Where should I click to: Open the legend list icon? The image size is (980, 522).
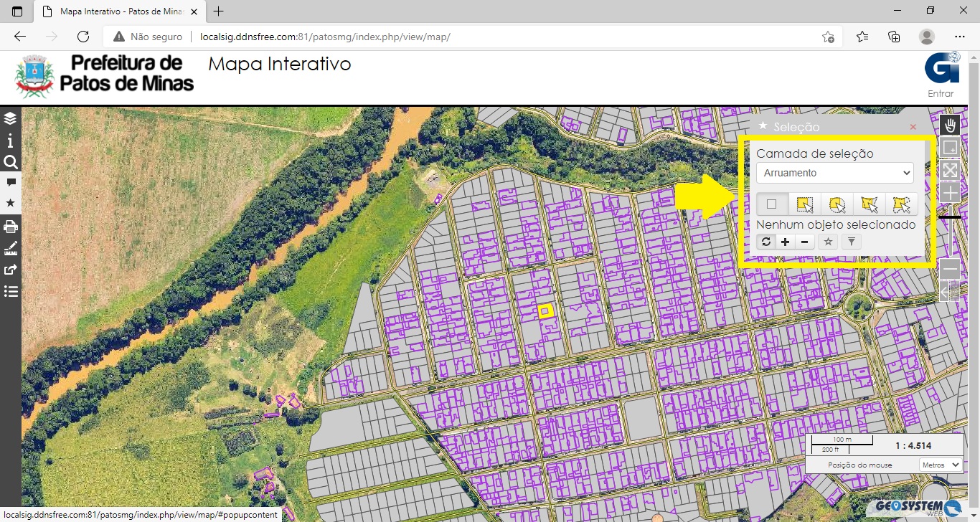(10, 292)
